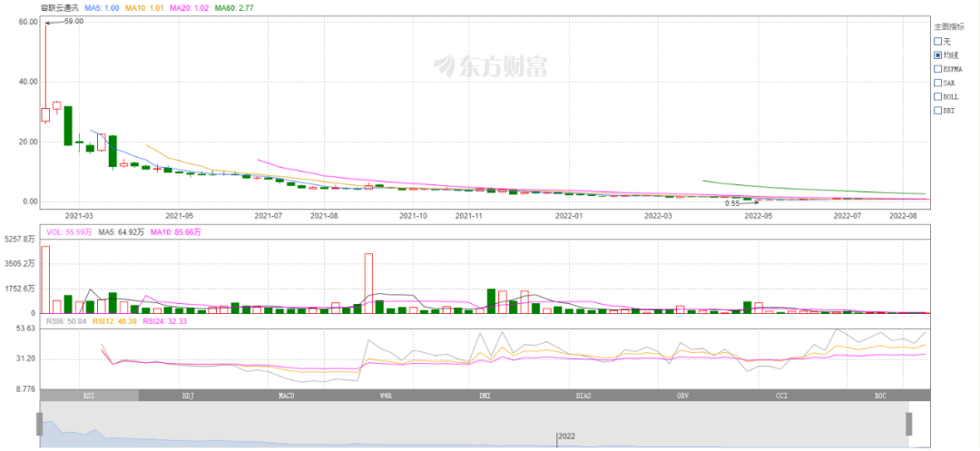Switch to the RSI indicator tab

(x=89, y=396)
